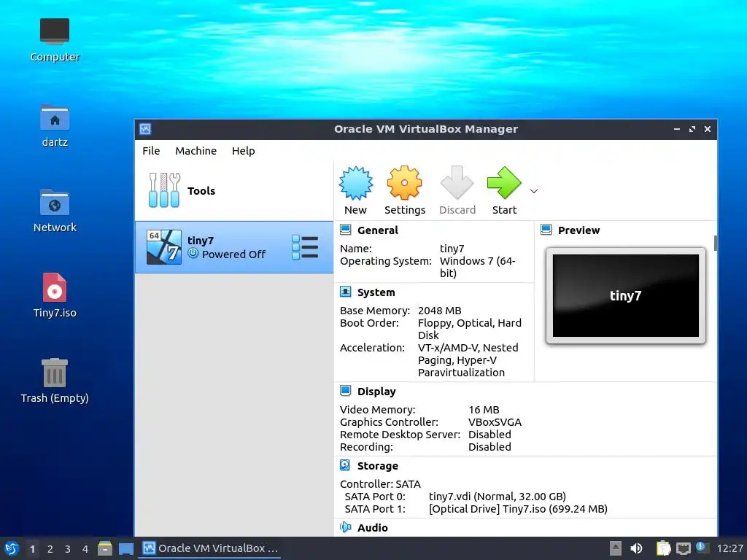Open the Help menu
The image size is (747, 560).
[244, 150]
